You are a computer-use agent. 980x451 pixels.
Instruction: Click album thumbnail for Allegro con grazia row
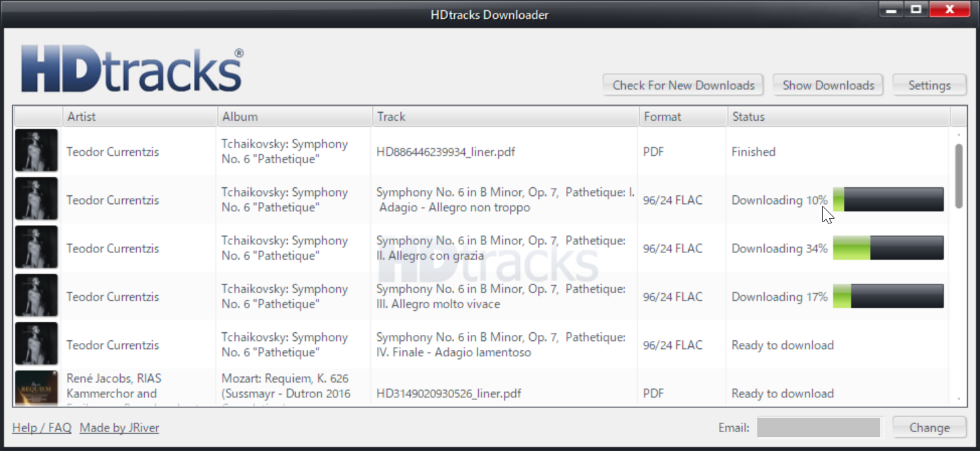36,248
